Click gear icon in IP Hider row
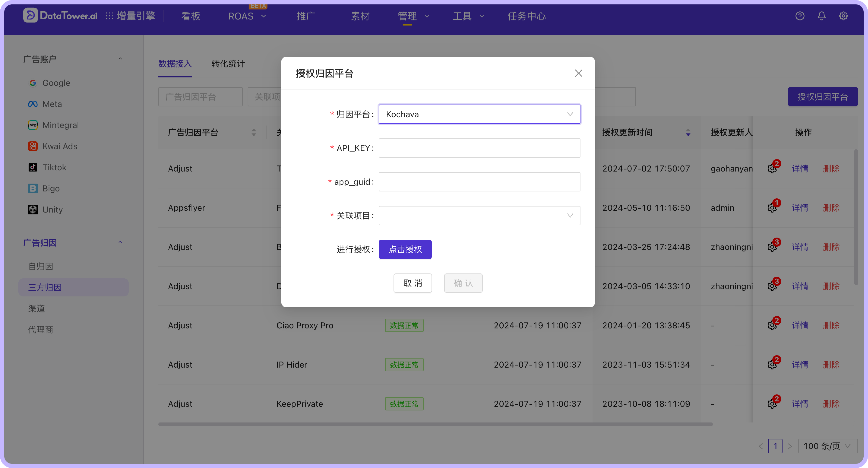Screen dimensions: 868x468 [x=772, y=365]
